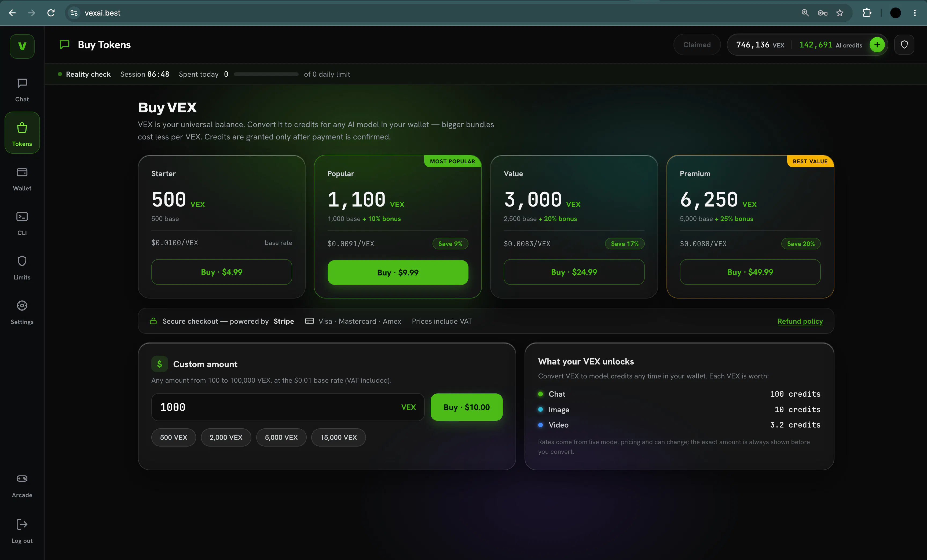Click the What your VEX unlocks heading

[x=586, y=362]
